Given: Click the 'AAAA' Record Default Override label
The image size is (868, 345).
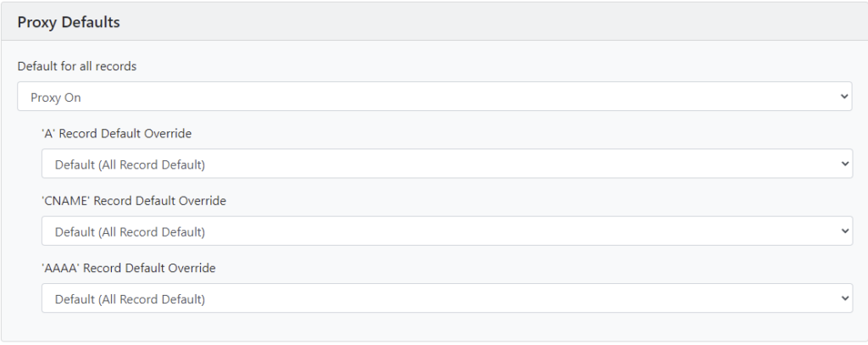Looking at the screenshot, I should pos(129,268).
